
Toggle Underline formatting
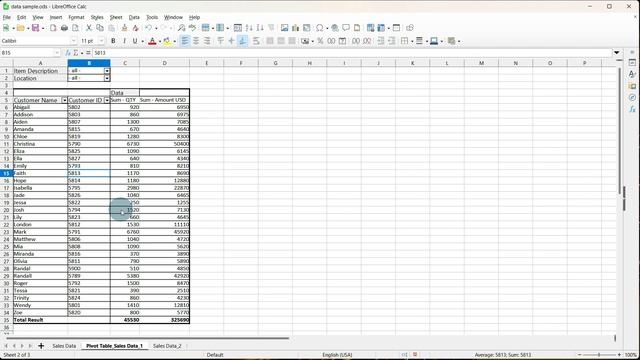click(x=135, y=41)
